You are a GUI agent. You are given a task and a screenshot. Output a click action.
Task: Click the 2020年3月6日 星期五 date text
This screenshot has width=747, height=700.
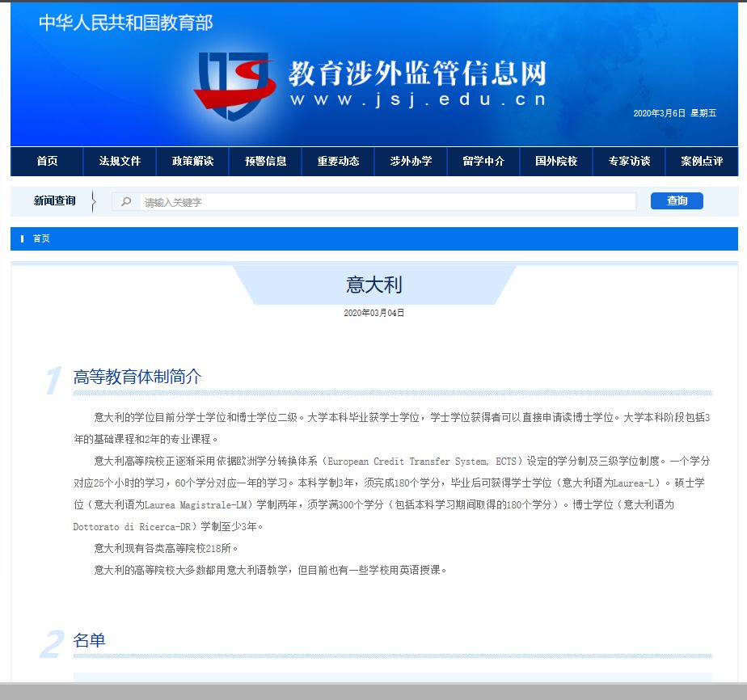pos(674,113)
